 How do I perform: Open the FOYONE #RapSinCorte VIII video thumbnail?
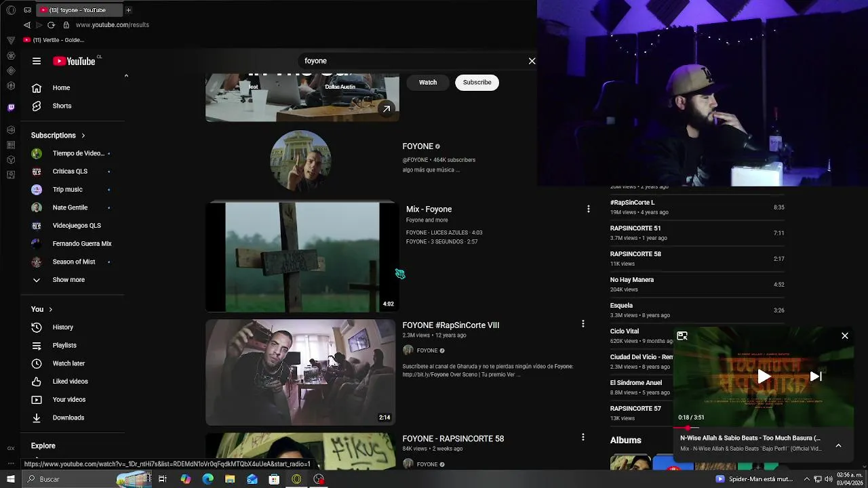[300, 372]
